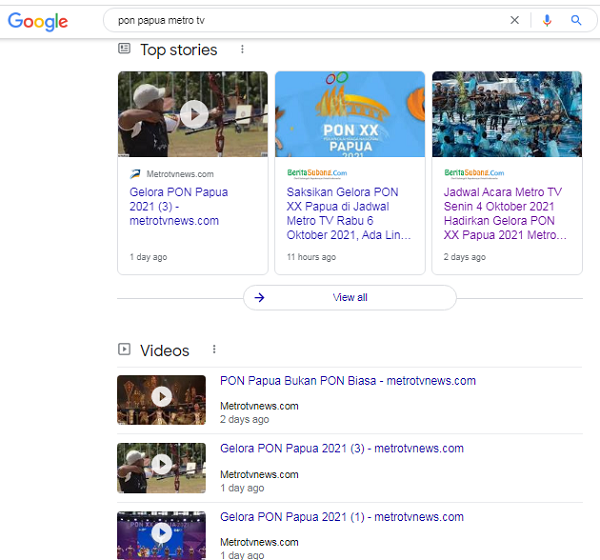600x560 pixels.
Task: Play 'Gelora PON Papua 2021 (3)' video thumbnail
Action: pos(162,467)
